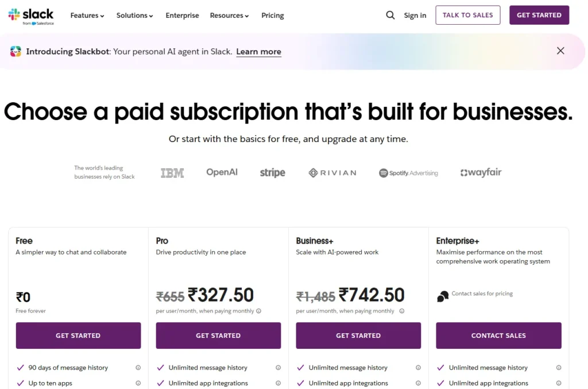Viewport: 588px width, 389px height.
Task: Follow the Learn more link in the banner
Action: (258, 52)
